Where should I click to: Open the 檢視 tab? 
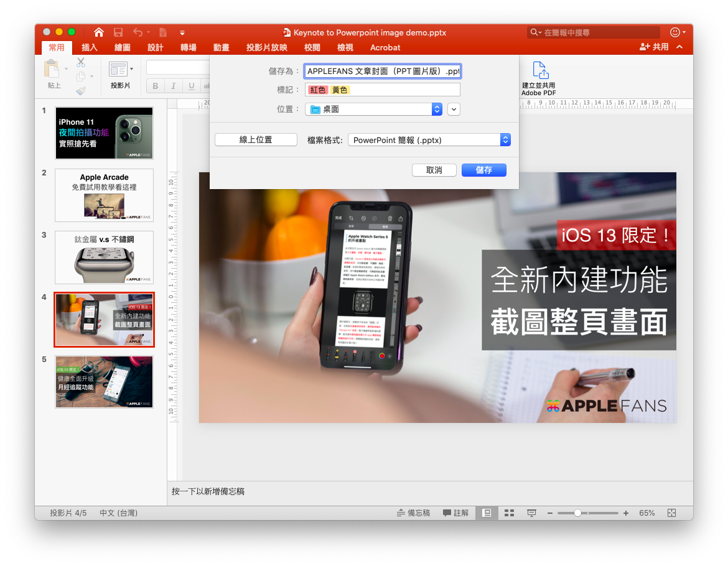coord(345,47)
